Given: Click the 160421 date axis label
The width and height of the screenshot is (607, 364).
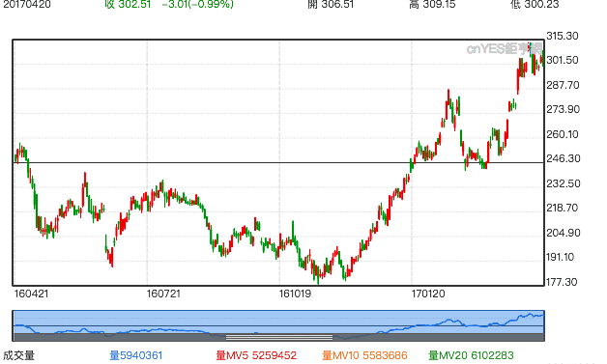Looking at the screenshot, I should pyautogui.click(x=31, y=294).
